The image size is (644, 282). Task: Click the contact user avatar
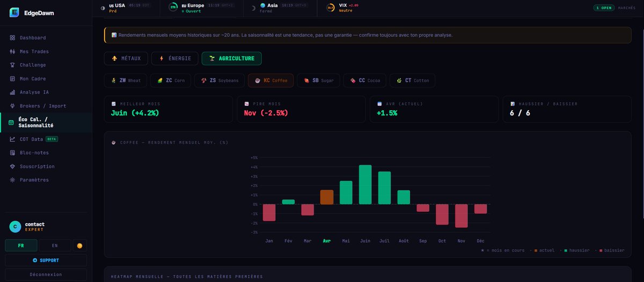point(15,227)
